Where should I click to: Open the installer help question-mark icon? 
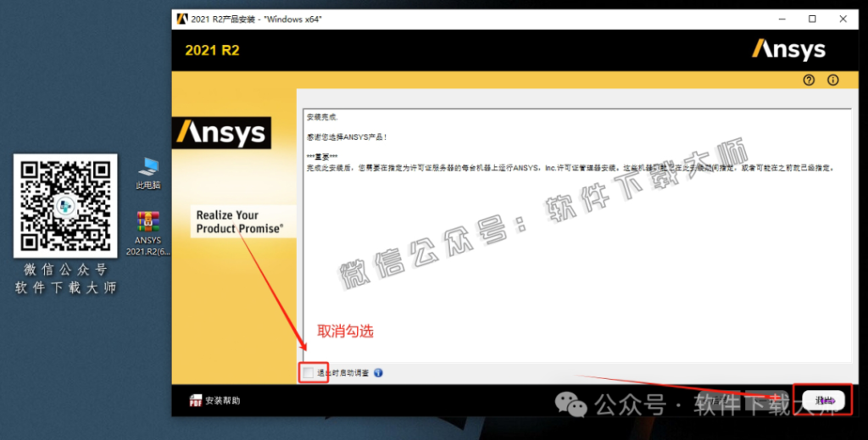coord(809,81)
